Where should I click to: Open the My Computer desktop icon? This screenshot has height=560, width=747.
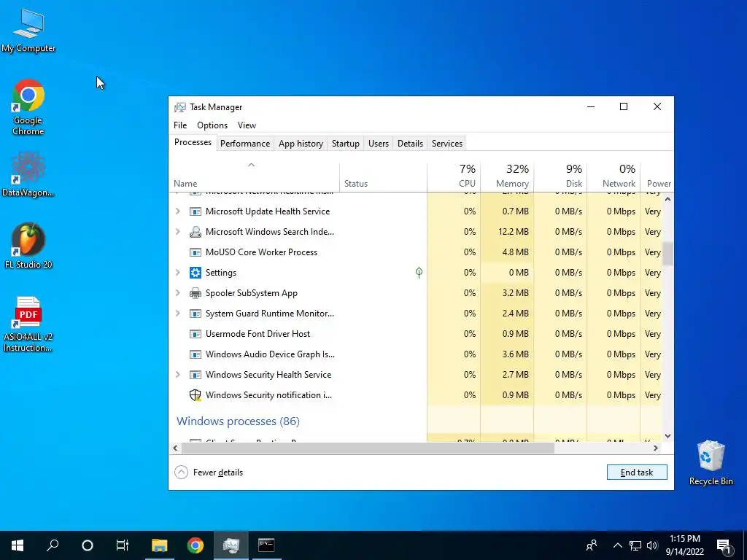coord(28,29)
